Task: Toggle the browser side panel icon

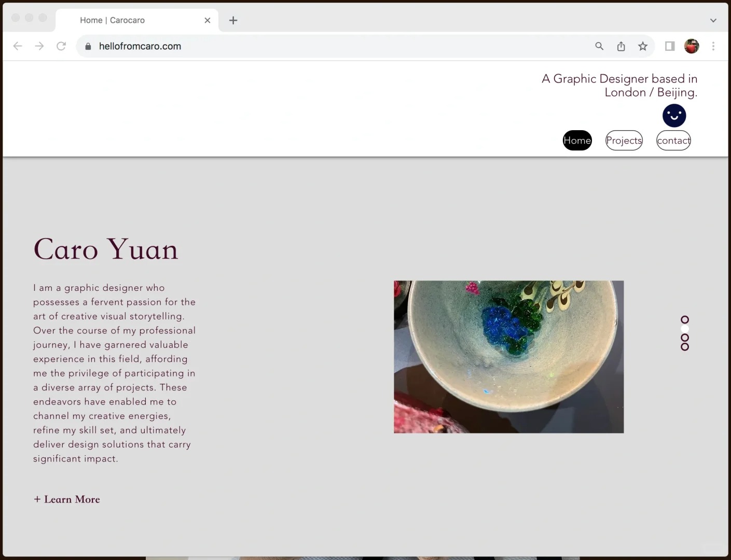Action: (x=670, y=46)
